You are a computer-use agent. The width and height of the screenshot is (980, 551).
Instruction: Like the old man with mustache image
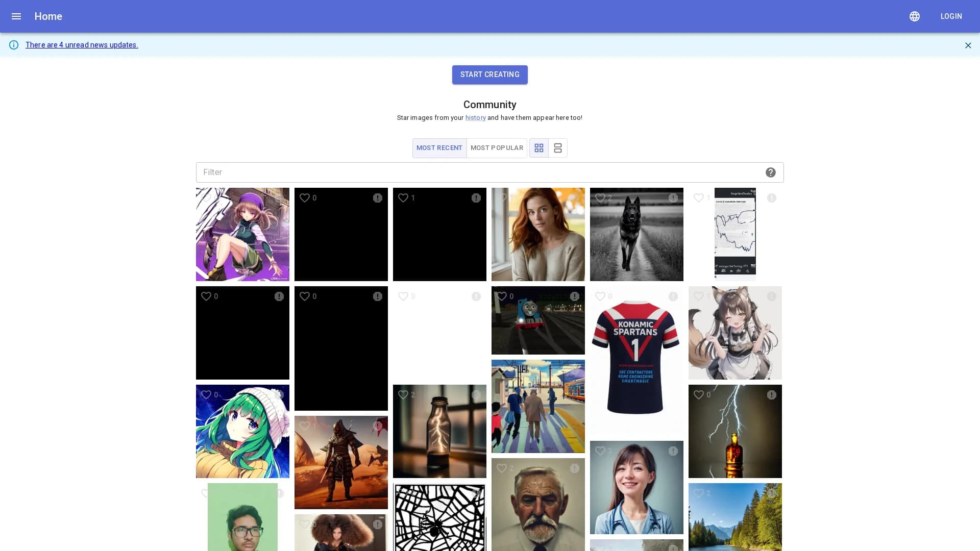tap(502, 468)
